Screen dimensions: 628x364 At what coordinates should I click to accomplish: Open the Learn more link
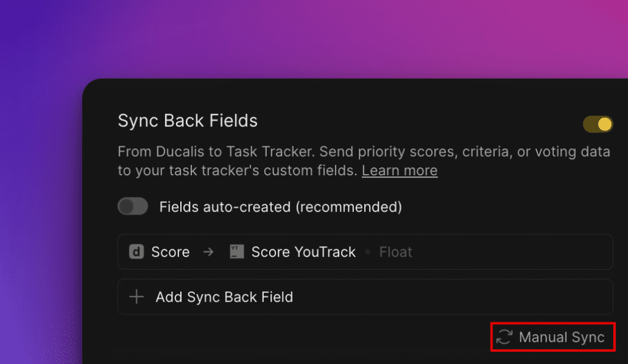tap(399, 170)
